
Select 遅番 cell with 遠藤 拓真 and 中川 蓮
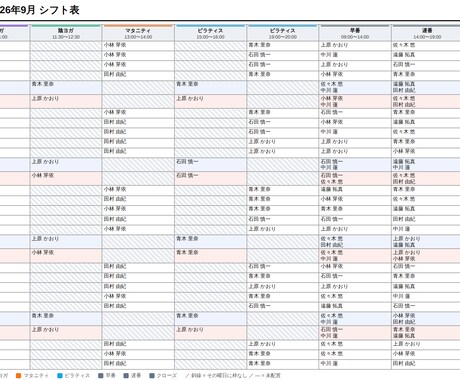point(426,165)
